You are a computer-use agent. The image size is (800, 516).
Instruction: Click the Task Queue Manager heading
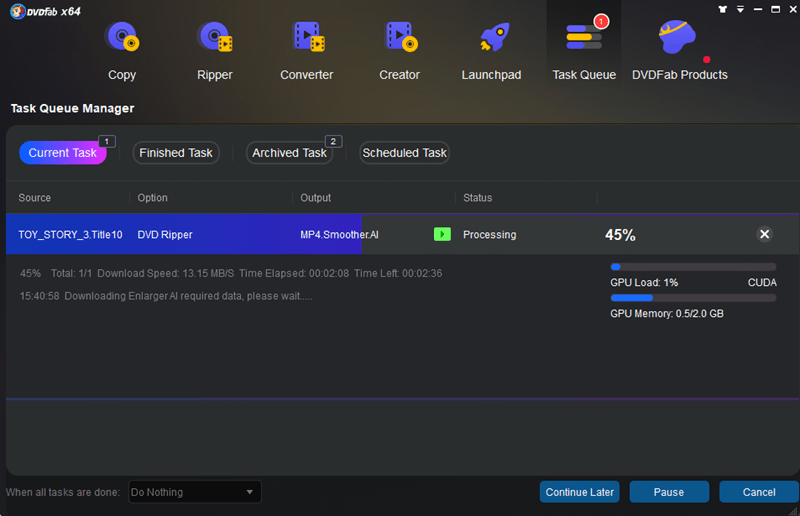click(72, 108)
